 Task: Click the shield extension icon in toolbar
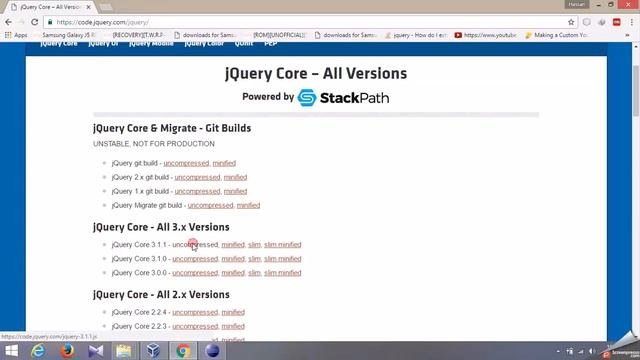pos(587,22)
